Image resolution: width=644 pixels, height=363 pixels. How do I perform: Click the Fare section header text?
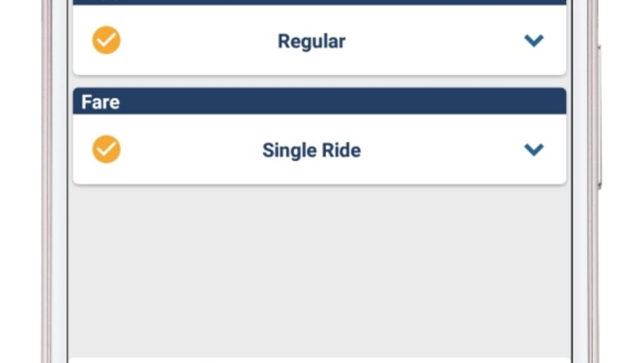(x=101, y=102)
